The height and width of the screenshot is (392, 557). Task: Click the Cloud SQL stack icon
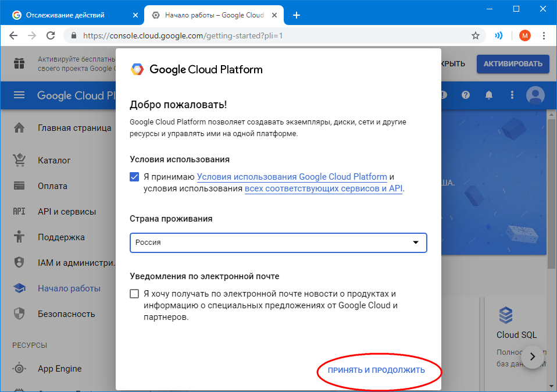click(x=506, y=315)
